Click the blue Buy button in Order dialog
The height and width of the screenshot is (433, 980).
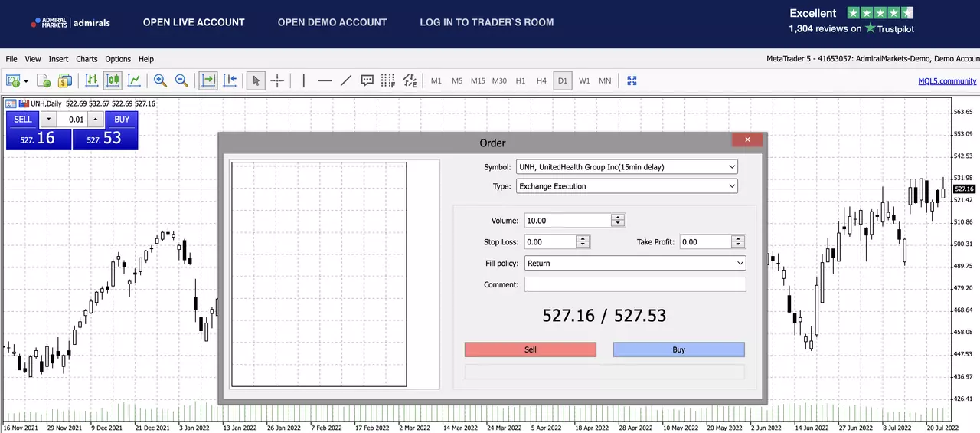click(679, 349)
